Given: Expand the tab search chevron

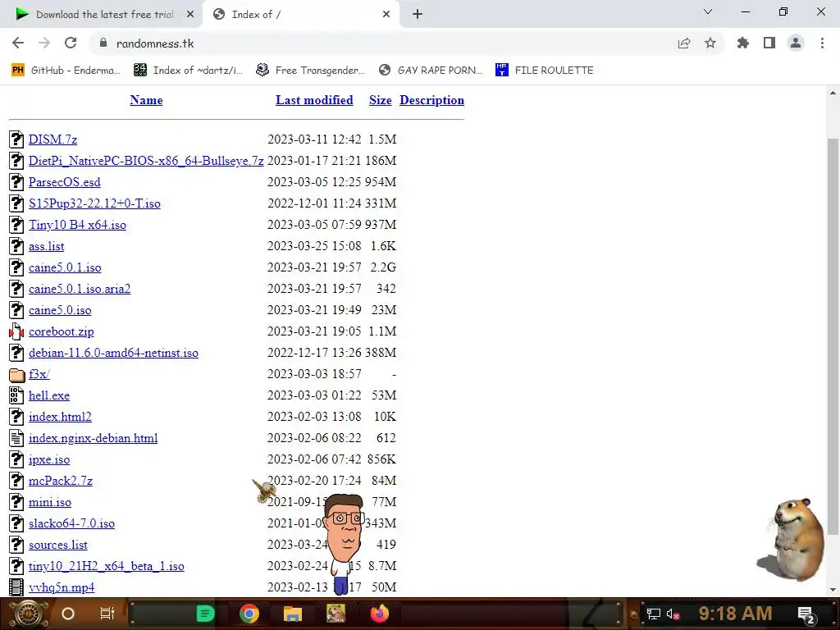Looking at the screenshot, I should click(708, 11).
